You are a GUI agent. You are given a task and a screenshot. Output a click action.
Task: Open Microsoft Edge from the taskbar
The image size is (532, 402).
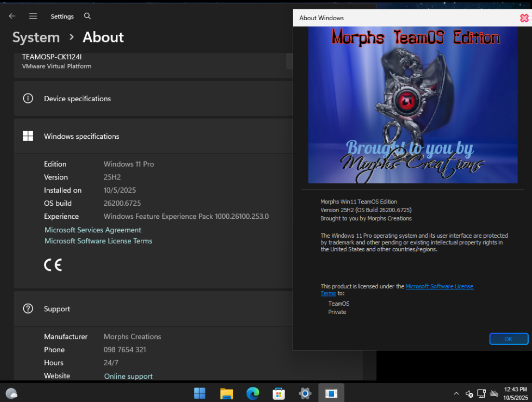[253, 393]
